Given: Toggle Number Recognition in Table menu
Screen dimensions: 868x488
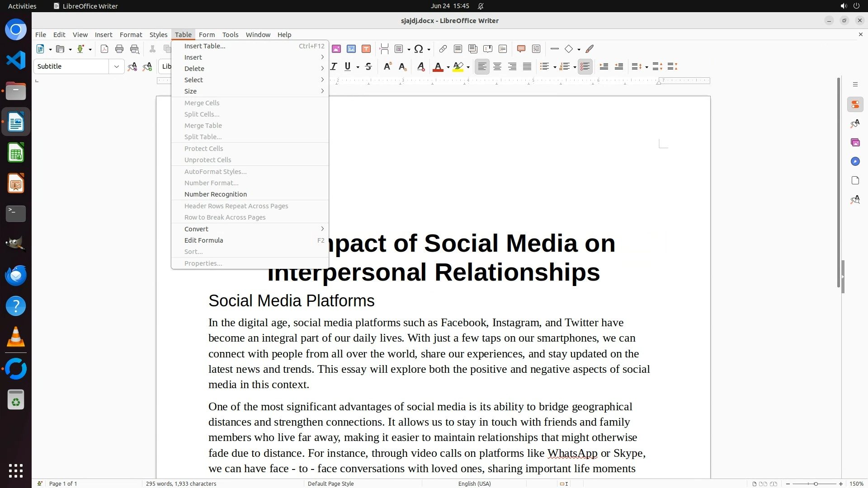Looking at the screenshot, I should point(215,194).
